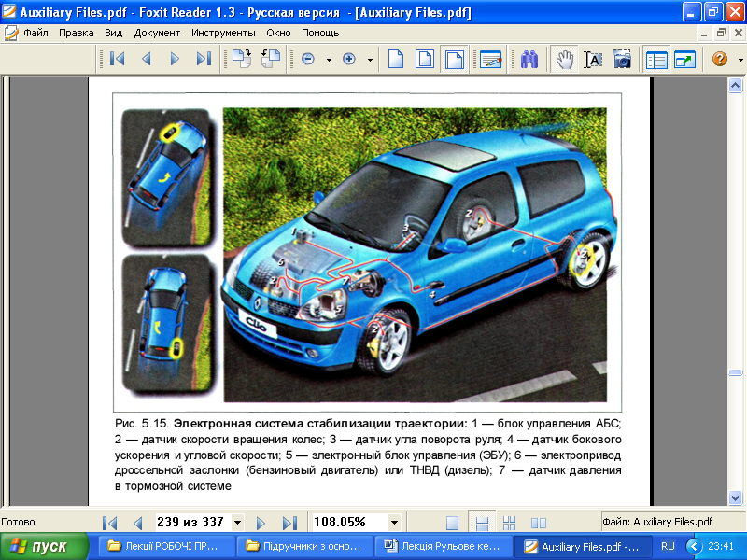Viewport: 747px width, 560px height.
Task: Open the Окно menu
Action: click(x=278, y=33)
